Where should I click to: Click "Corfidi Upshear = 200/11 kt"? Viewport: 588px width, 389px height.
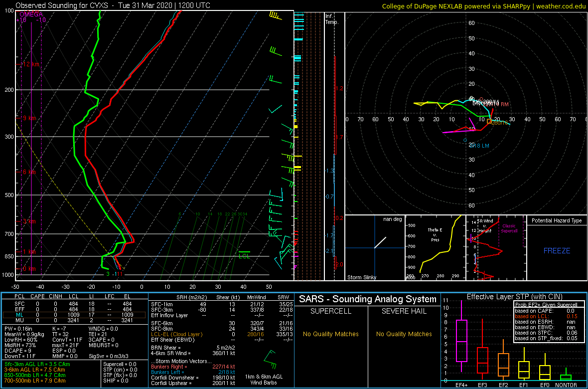click(x=193, y=383)
